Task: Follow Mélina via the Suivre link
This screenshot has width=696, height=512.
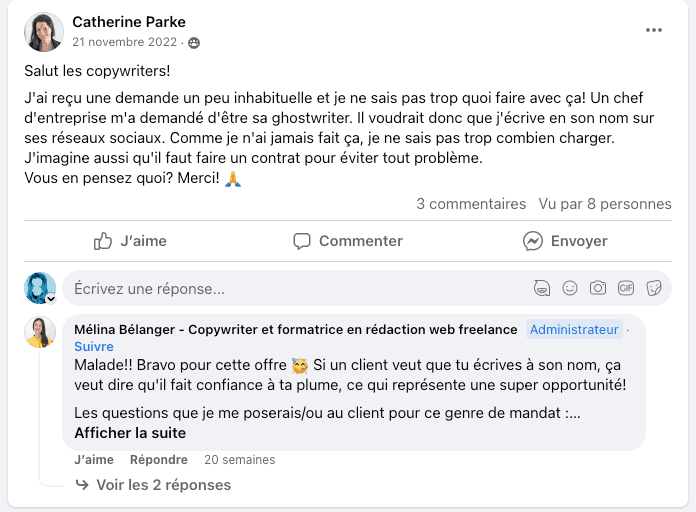Action: [94, 347]
